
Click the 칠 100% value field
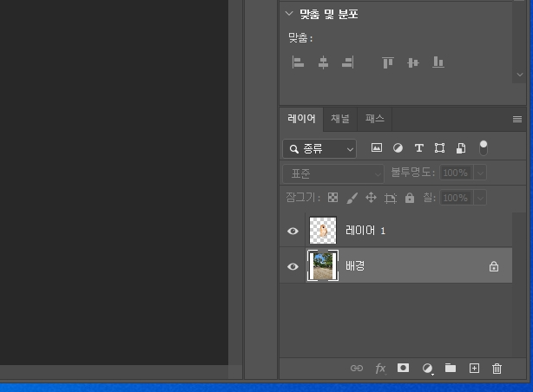pos(456,198)
